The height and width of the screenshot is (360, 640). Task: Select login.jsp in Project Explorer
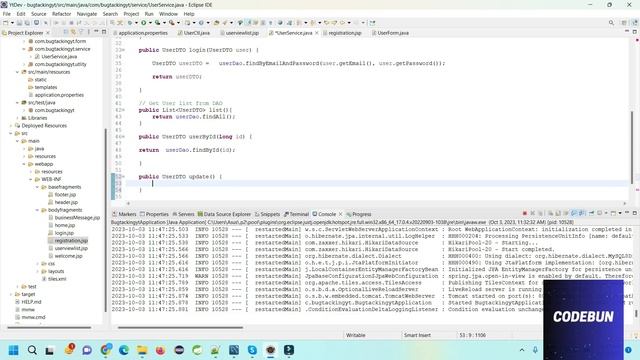tap(64, 233)
